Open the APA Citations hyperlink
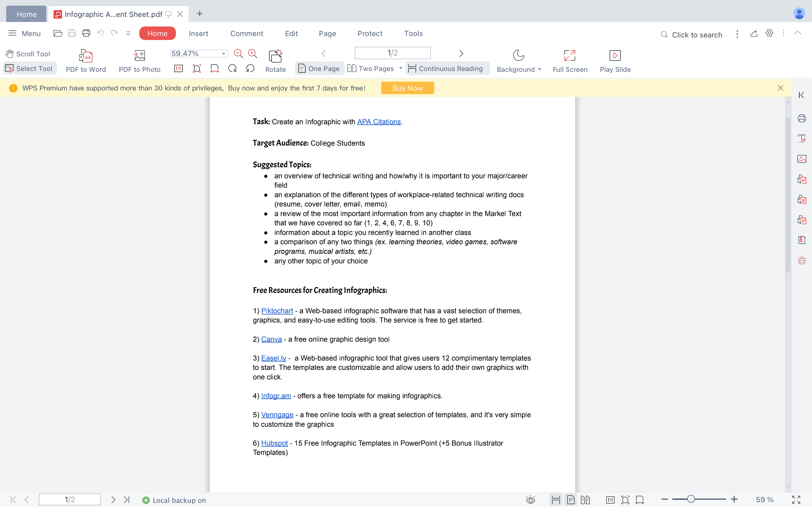Image resolution: width=812 pixels, height=507 pixels. (x=378, y=121)
